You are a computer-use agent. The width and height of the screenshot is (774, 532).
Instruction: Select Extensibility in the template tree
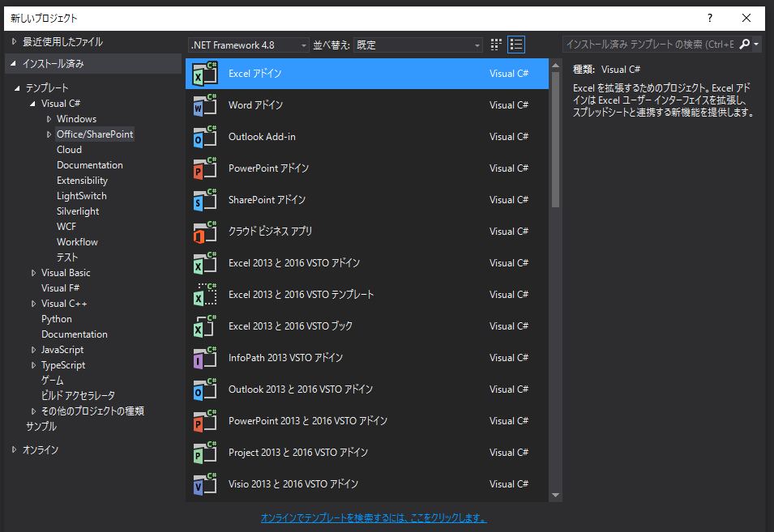tap(82, 181)
